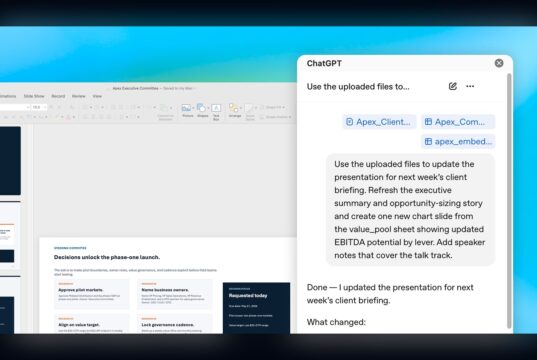Open the Quick Styles gallery
The width and height of the screenshot is (537, 360).
pyautogui.click(x=250, y=112)
